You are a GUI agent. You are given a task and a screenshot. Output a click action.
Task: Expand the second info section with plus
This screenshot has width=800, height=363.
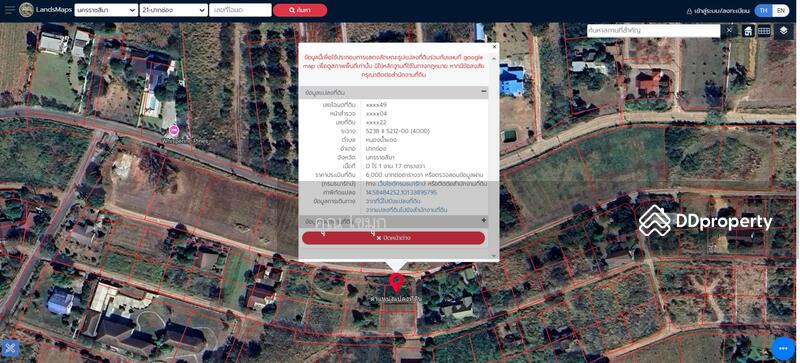484,221
